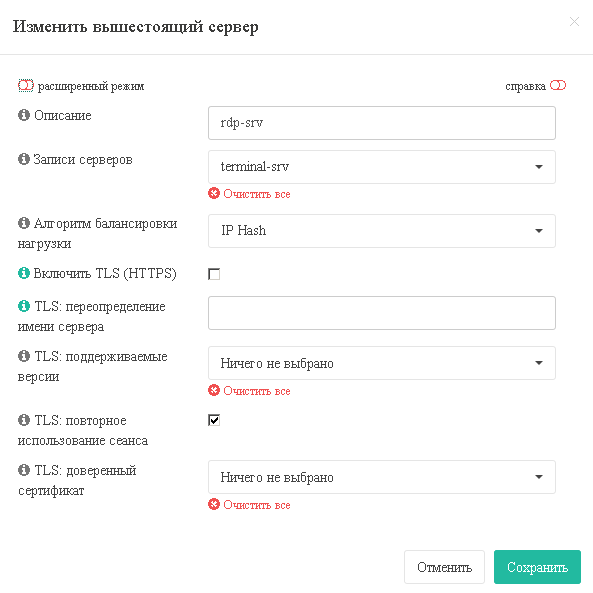Click info icon for TLS: переопределение имени сервера

click(24, 306)
